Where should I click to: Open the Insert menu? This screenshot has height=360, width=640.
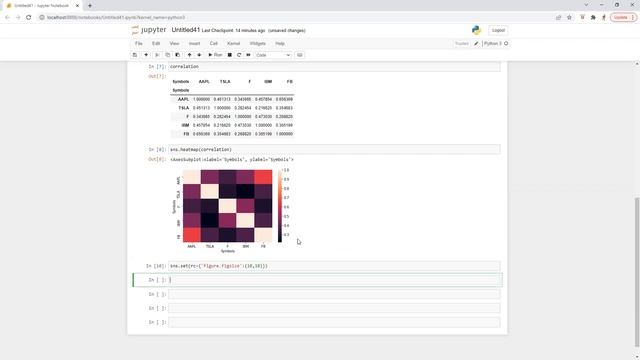point(194,43)
